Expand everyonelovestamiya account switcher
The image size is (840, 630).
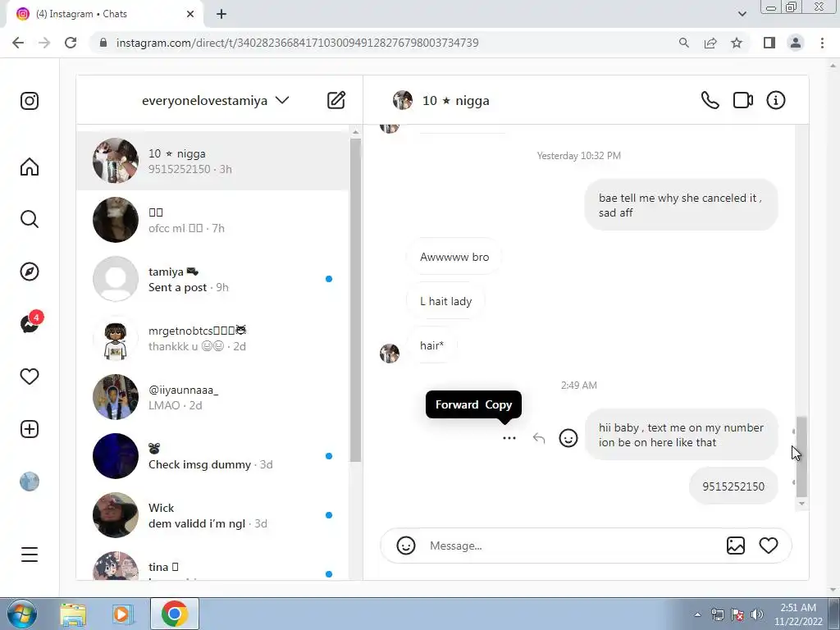click(x=216, y=100)
